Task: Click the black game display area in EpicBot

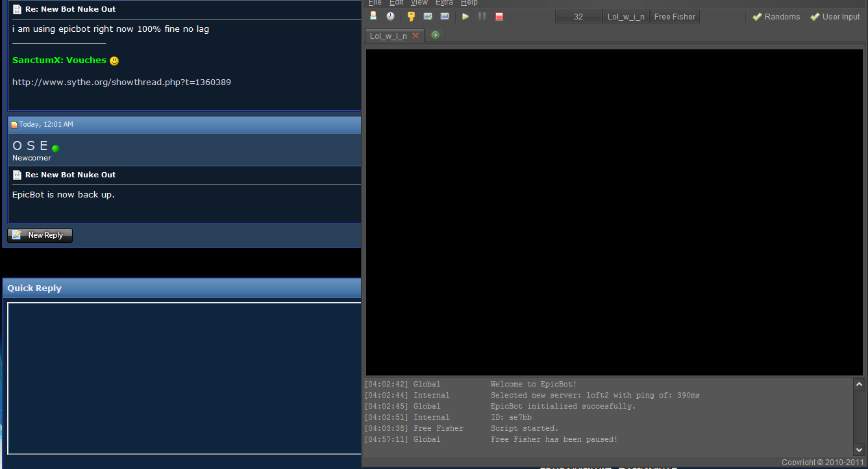Action: click(x=614, y=212)
